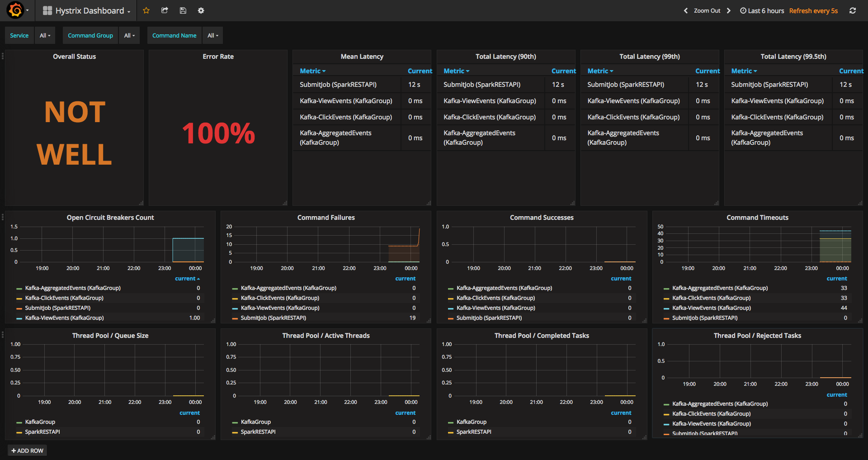The width and height of the screenshot is (868, 460).
Task: Click the Kafka-ClickEvents color line in Command Timeouts legend
Action: tap(666, 299)
